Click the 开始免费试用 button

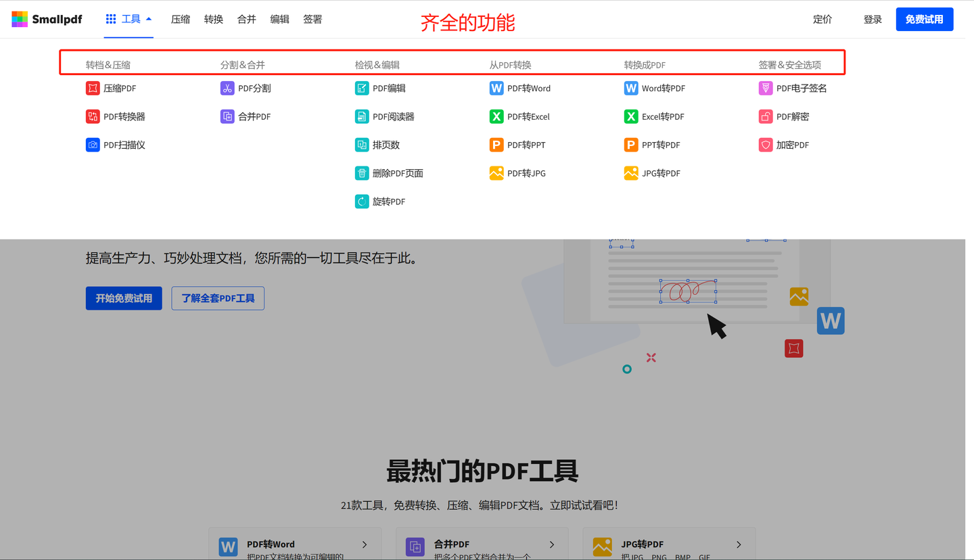pyautogui.click(x=124, y=298)
